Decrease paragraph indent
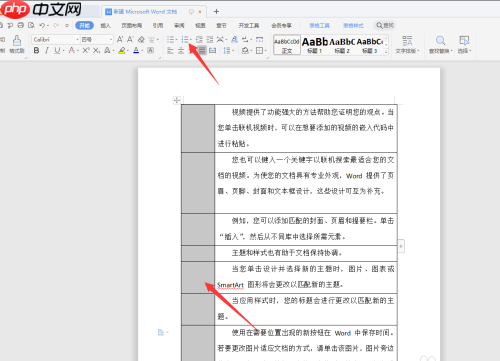Screen dimensions: 500x361 coord(199,39)
